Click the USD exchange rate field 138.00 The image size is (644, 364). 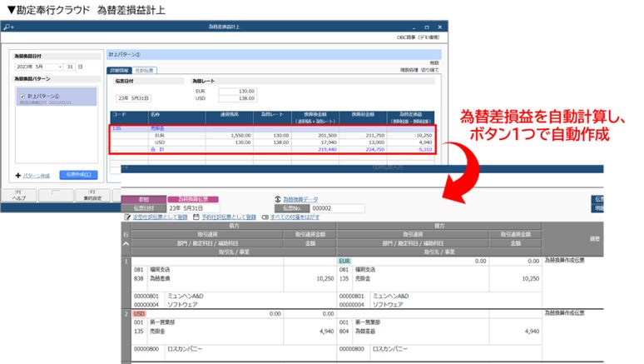pos(237,98)
